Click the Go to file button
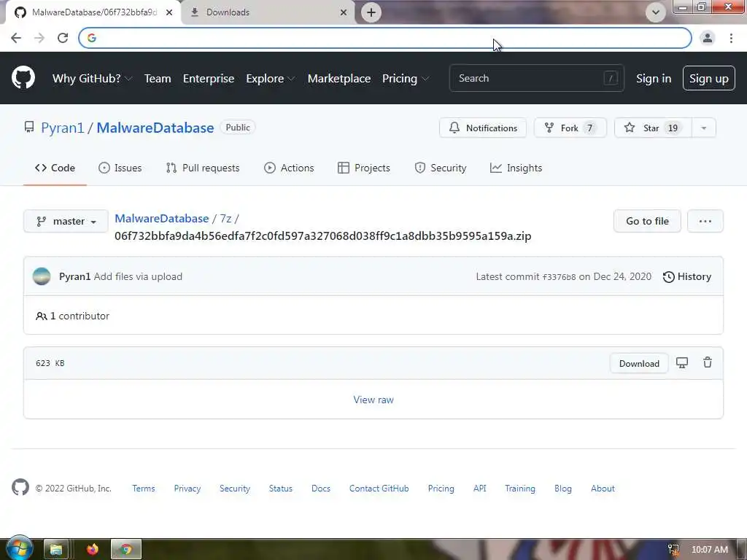 648,222
